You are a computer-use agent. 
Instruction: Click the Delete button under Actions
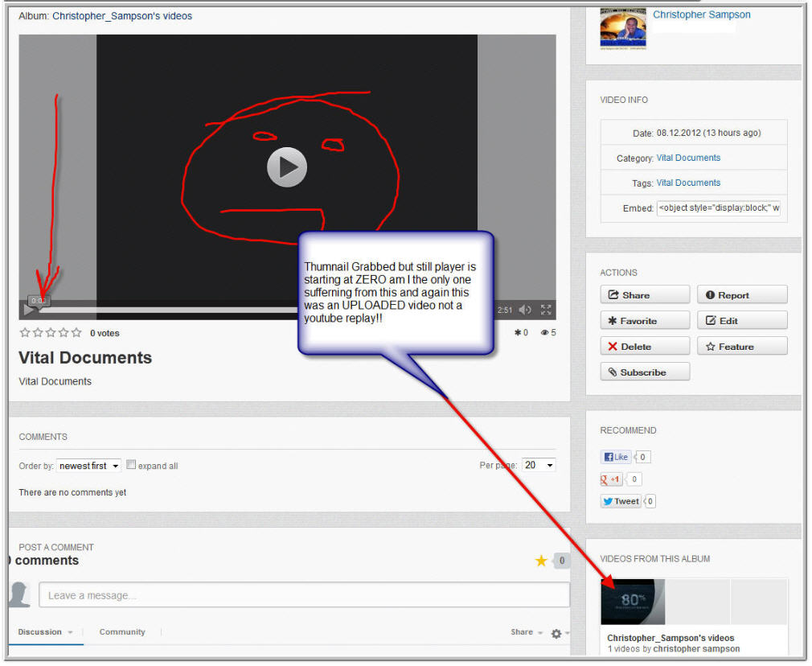pyautogui.click(x=644, y=347)
